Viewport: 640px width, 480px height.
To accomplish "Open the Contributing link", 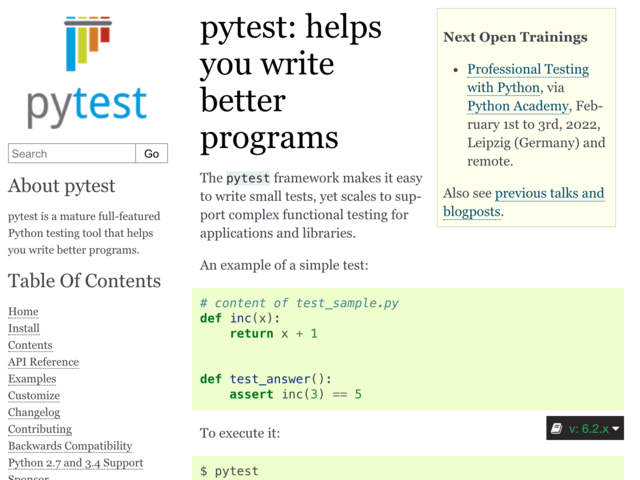I will [x=40, y=429].
